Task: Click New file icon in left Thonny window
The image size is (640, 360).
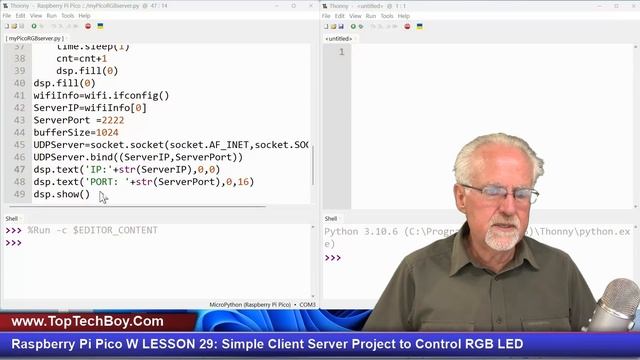Action: [7, 26]
